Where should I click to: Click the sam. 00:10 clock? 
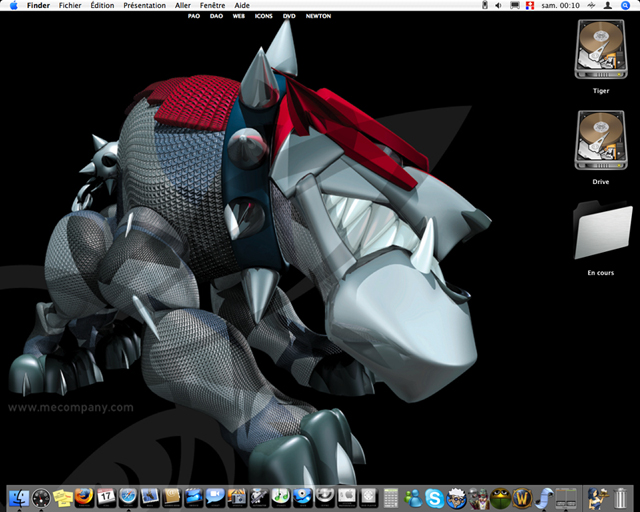(x=560, y=5)
